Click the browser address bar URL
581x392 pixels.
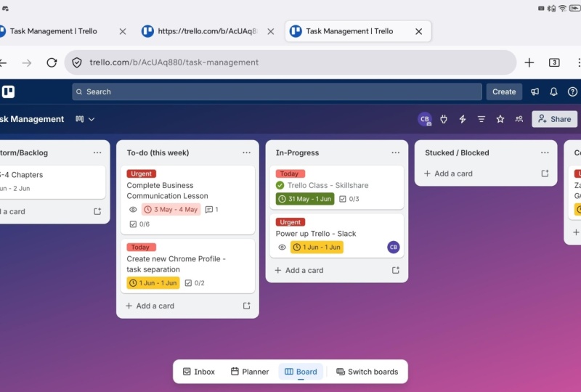[174, 62]
